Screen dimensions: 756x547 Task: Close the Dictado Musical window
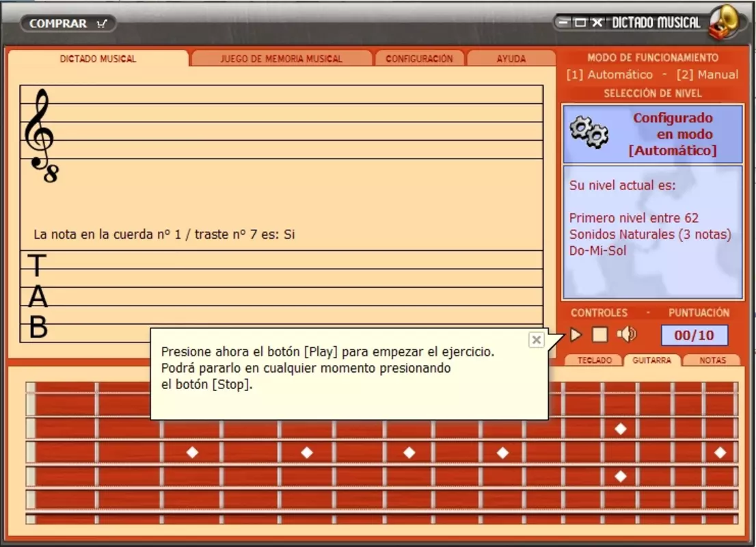coord(597,22)
